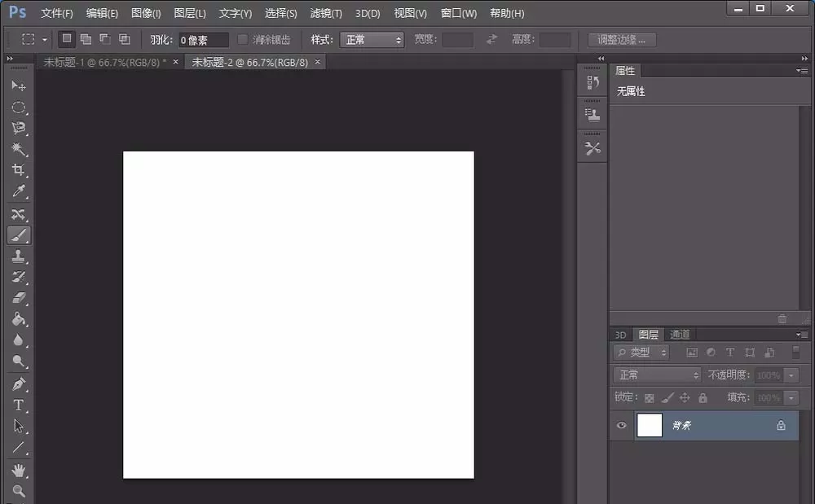Screen dimensions: 815x504
Task: Close the 未标题-2 document tab
Action: [318, 62]
